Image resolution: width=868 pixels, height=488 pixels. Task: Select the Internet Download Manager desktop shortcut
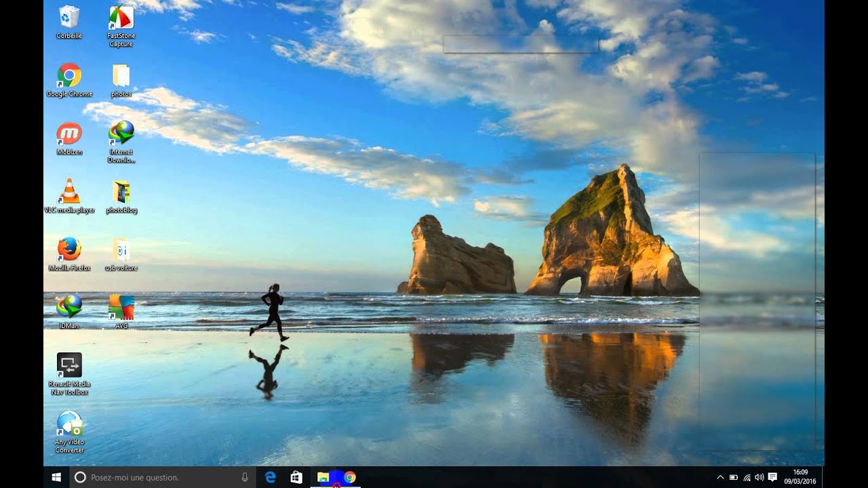[121, 142]
